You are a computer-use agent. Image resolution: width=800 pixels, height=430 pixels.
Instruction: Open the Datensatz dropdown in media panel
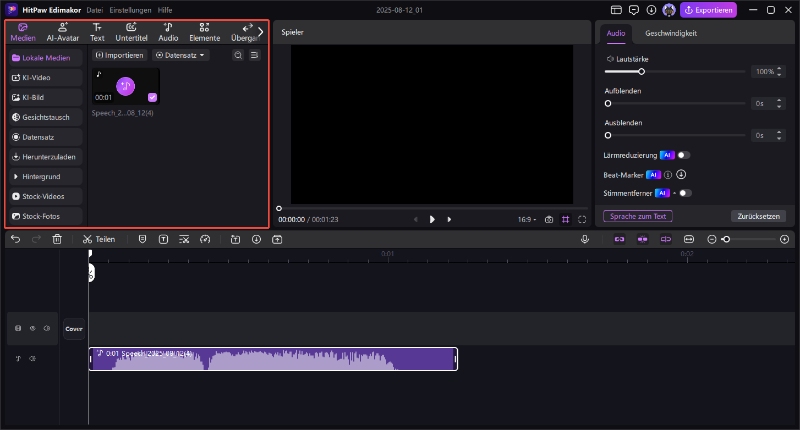click(181, 55)
